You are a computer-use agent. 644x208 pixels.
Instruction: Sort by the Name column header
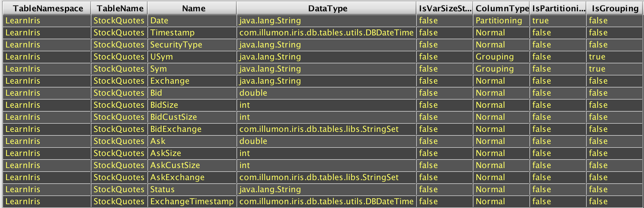(x=193, y=8)
